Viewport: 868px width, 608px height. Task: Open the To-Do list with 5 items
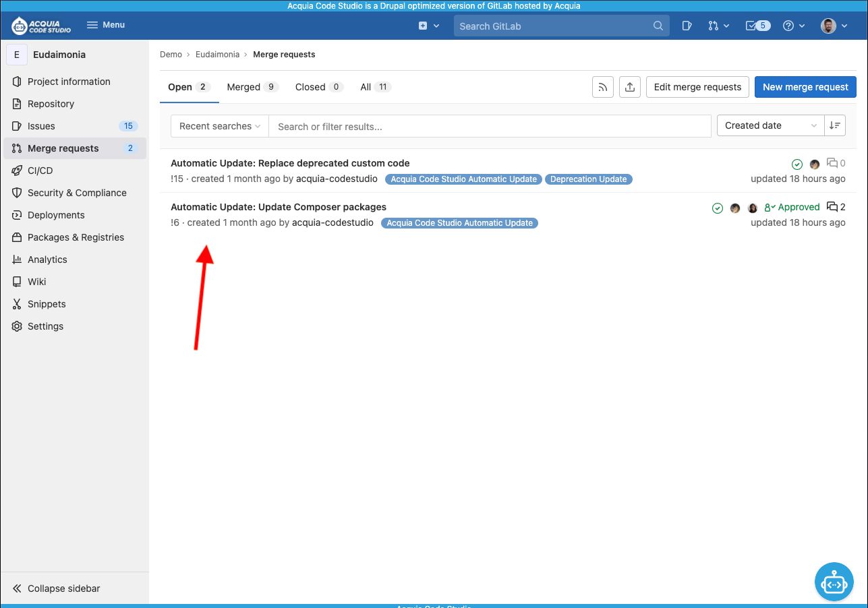click(758, 26)
